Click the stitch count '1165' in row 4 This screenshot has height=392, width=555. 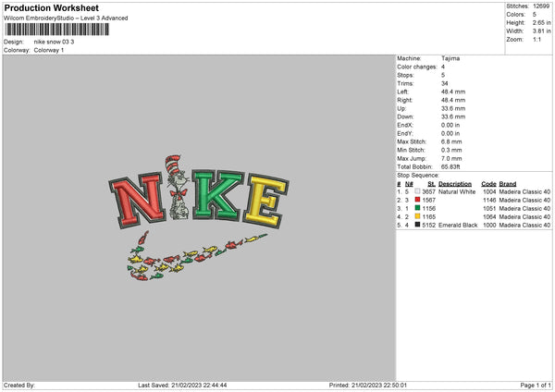(x=428, y=217)
